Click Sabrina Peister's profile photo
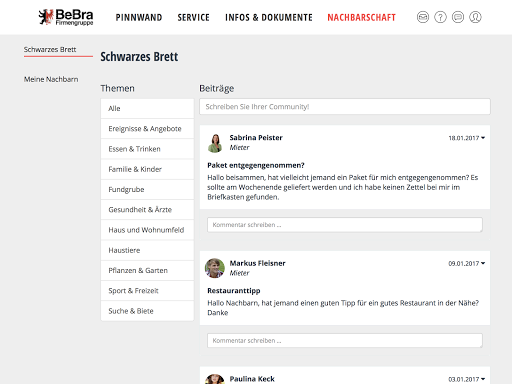Screen dimensions: 512x384 coord(215,143)
